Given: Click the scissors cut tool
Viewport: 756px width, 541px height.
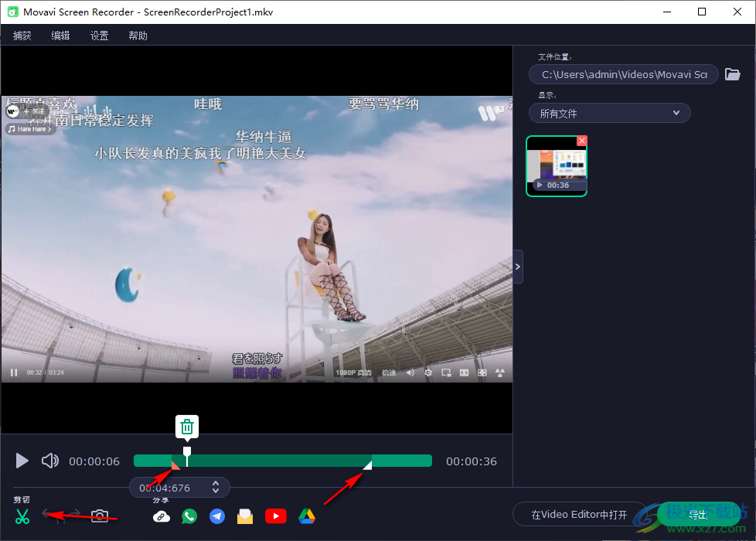Looking at the screenshot, I should coord(22,516).
